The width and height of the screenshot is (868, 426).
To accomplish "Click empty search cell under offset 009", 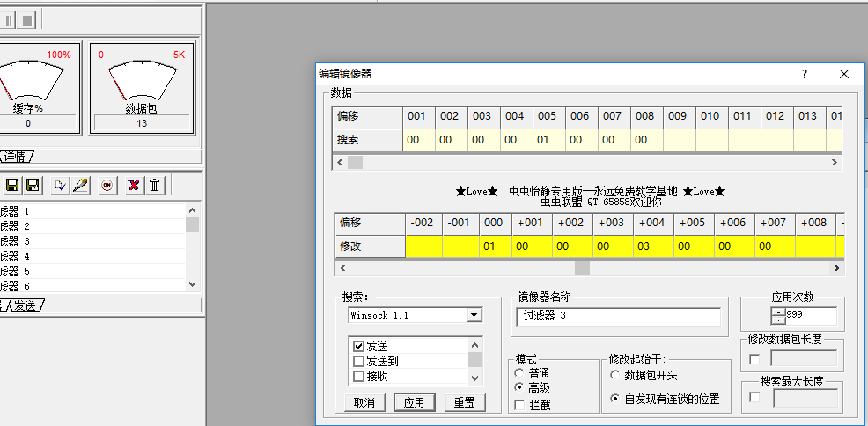I will [680, 140].
